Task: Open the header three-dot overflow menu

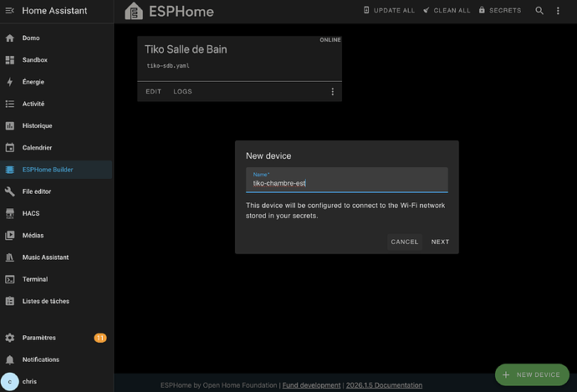Action: click(562, 11)
